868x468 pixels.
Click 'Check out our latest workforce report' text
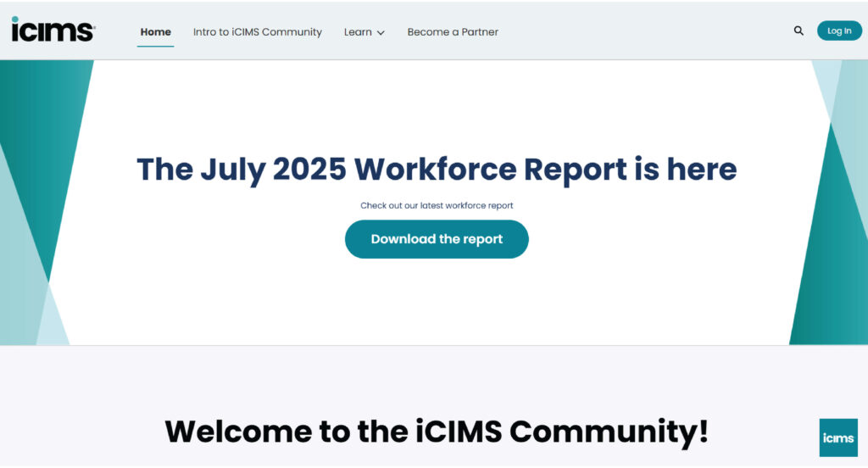(x=437, y=205)
